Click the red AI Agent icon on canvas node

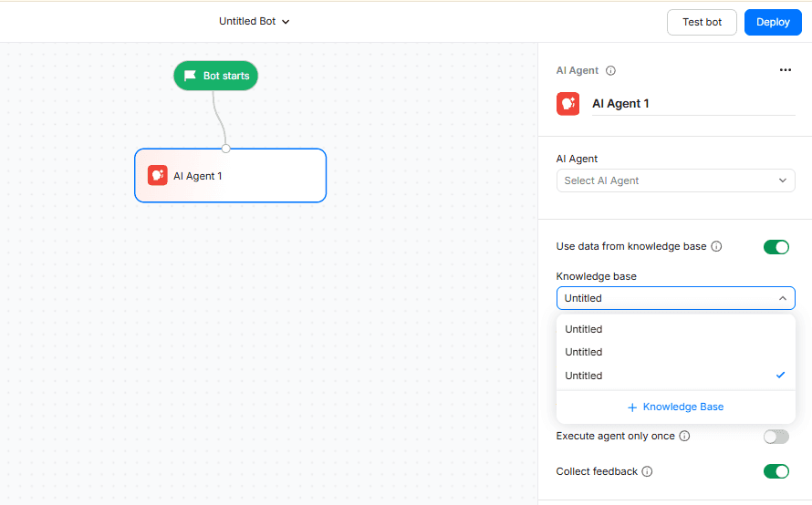[x=158, y=175]
